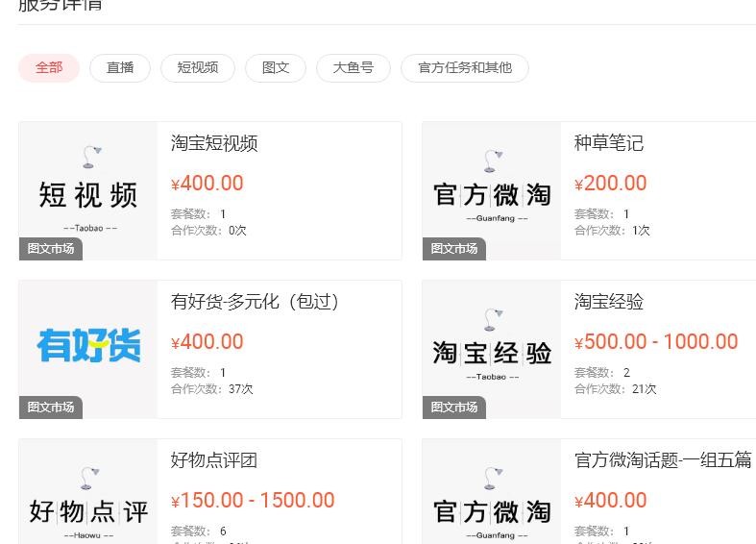Open the 短视频 Taobao thumbnail image
This screenshot has width=756, height=544.
88,191
